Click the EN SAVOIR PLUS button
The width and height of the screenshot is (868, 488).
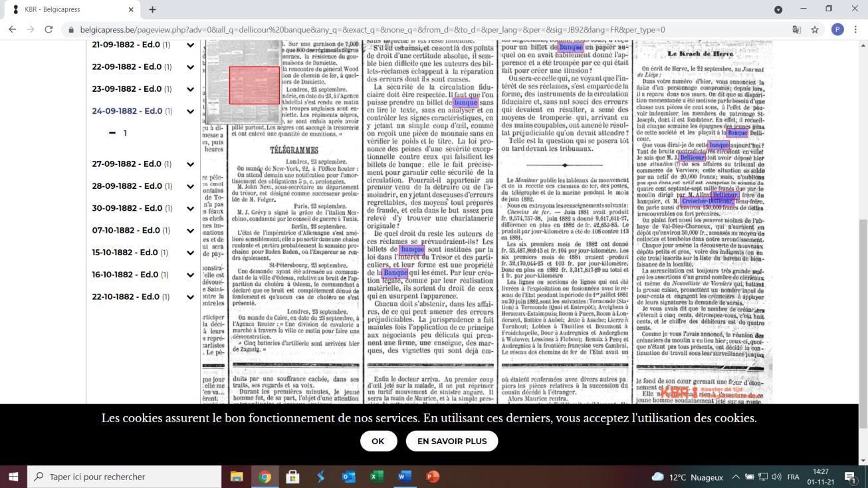(x=452, y=441)
